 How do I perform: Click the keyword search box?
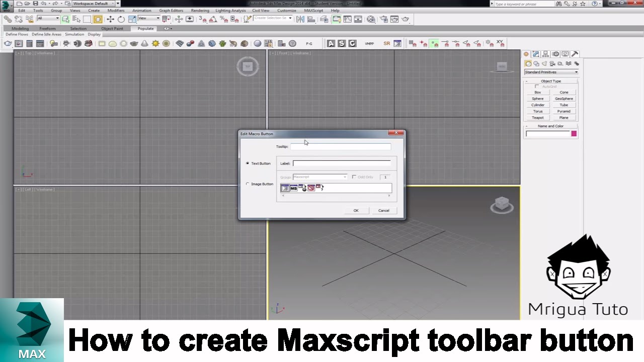coord(523,4)
